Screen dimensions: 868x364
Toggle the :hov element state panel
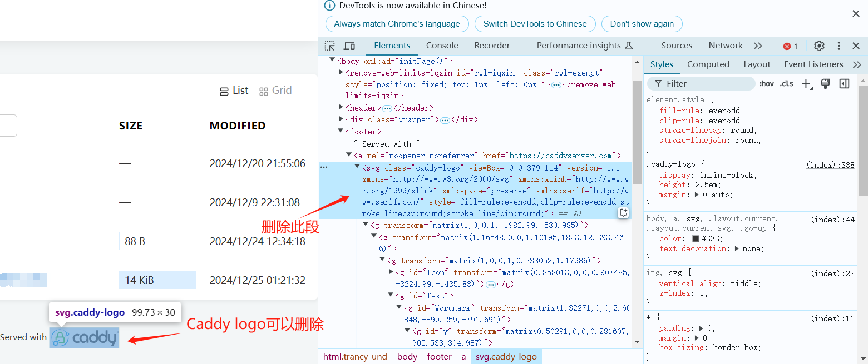tap(766, 84)
